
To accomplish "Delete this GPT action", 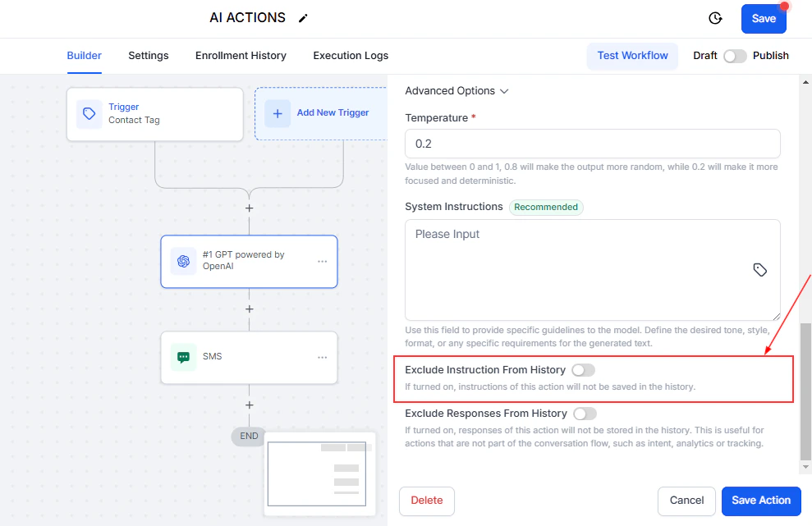I will coord(426,501).
